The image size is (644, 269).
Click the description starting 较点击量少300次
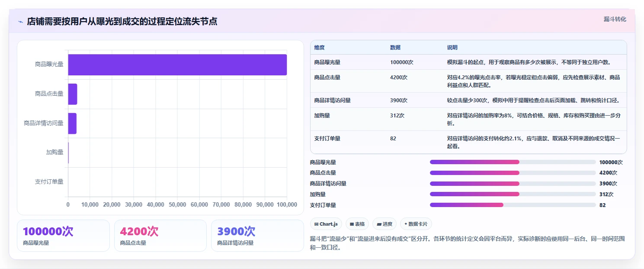click(534, 100)
